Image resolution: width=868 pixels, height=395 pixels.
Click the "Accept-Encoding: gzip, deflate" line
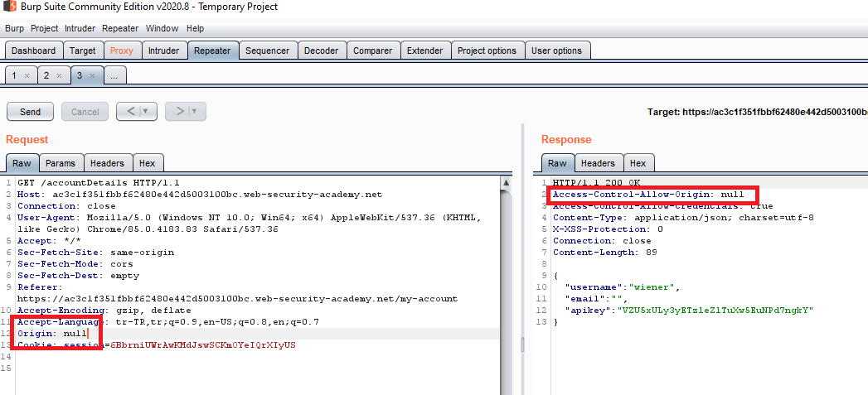104,311
